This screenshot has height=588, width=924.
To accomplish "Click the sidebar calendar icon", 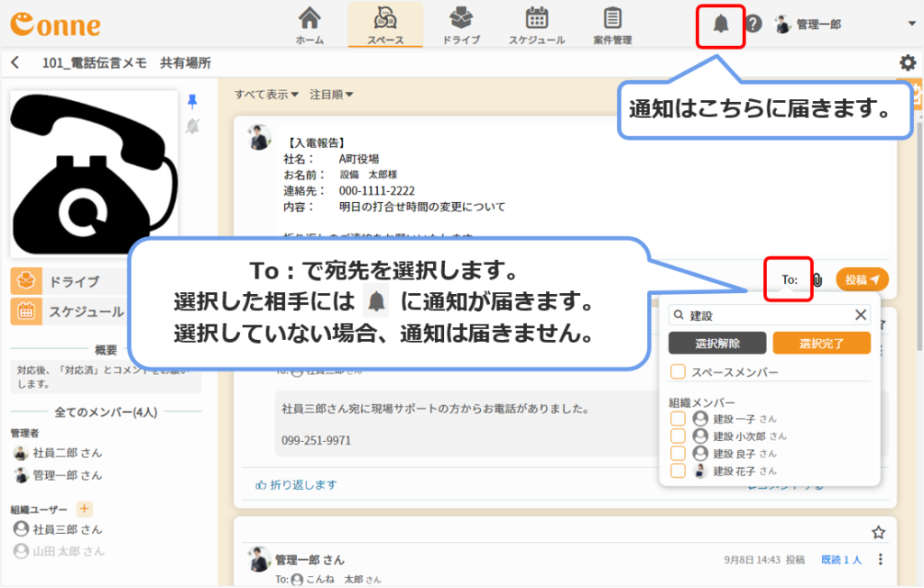I will [x=26, y=311].
